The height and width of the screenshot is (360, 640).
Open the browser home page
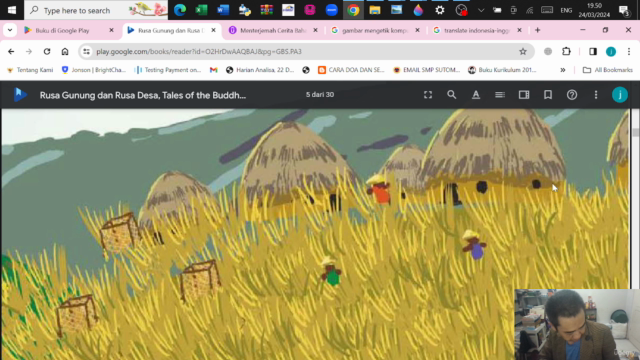click(65, 51)
